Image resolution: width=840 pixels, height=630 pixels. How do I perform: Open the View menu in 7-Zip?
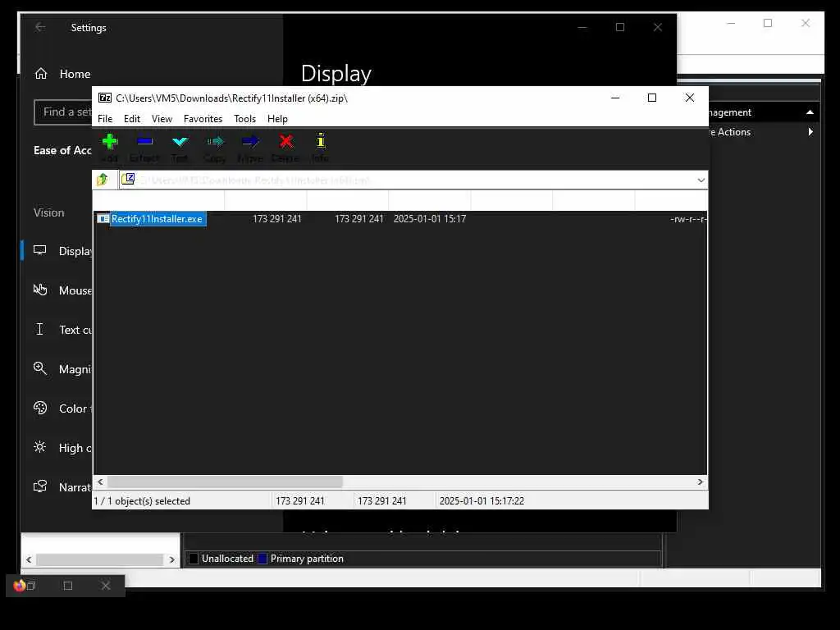pyautogui.click(x=162, y=119)
